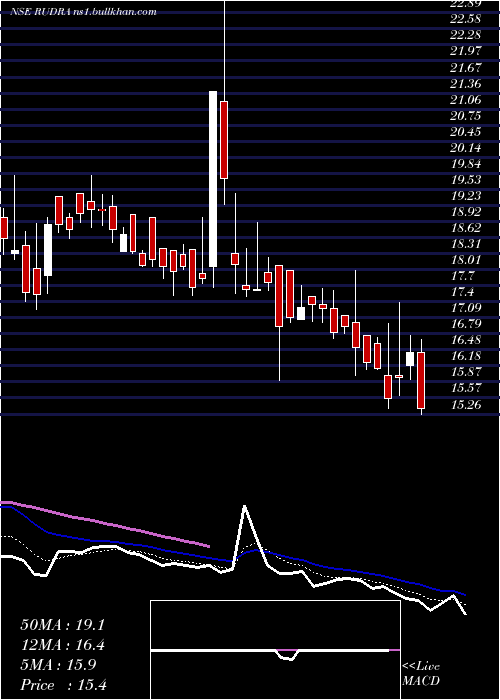
Task: Select the 18.31 price axis label
Action: (x=466, y=245)
